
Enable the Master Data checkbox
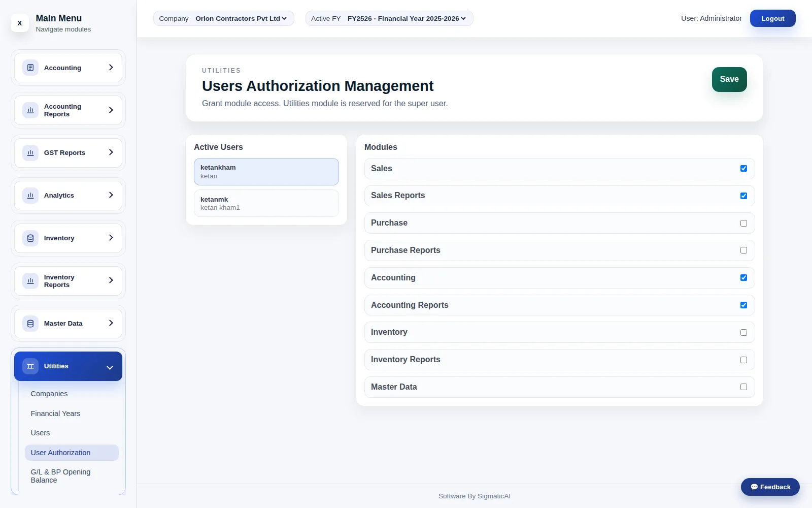pos(743,387)
